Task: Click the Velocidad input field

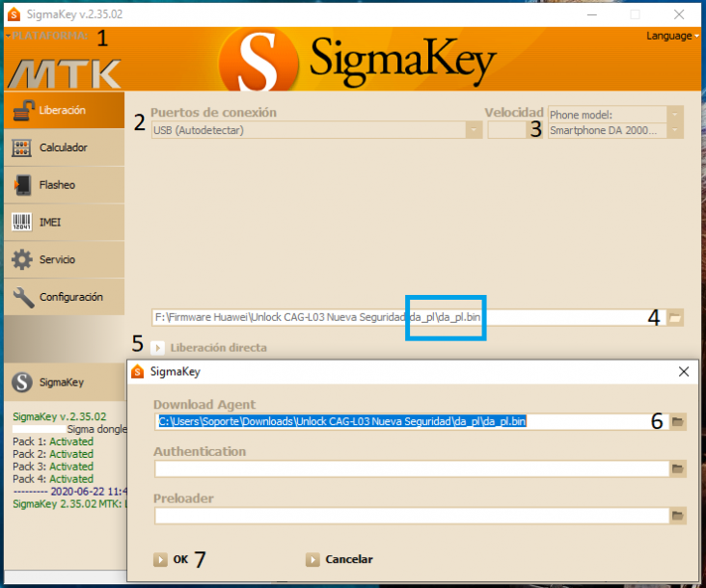Action: [507, 130]
